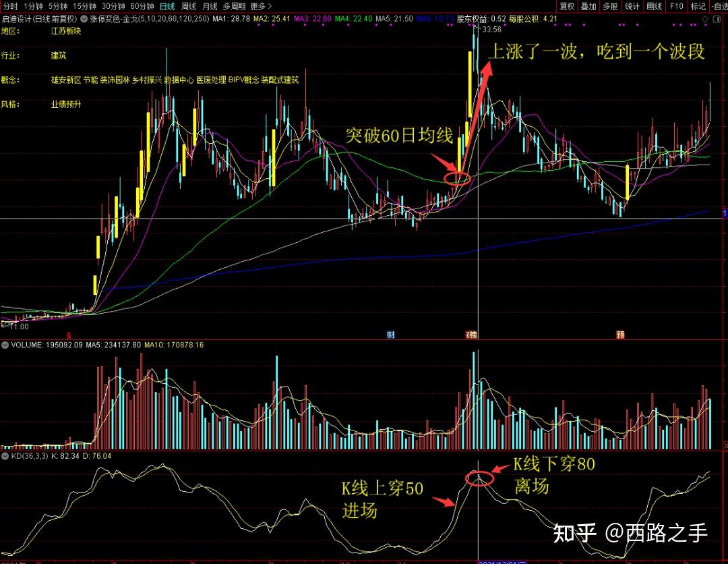Click the 业绩预升 style tag
Viewport: 728px width, 564px height.
66,105
